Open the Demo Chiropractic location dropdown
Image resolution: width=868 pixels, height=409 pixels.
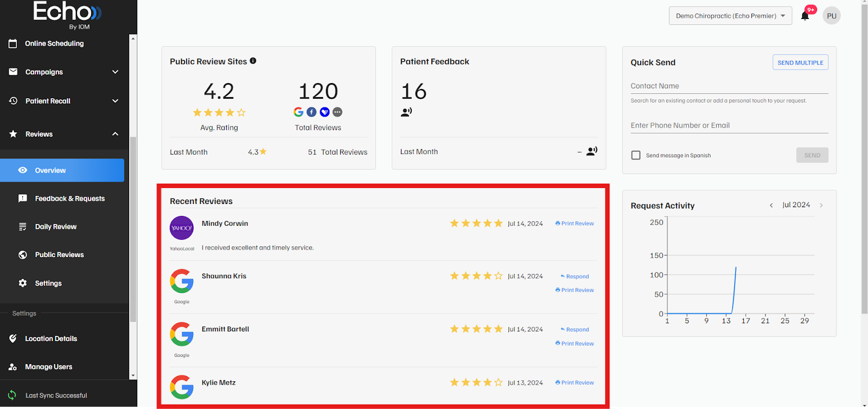(730, 16)
